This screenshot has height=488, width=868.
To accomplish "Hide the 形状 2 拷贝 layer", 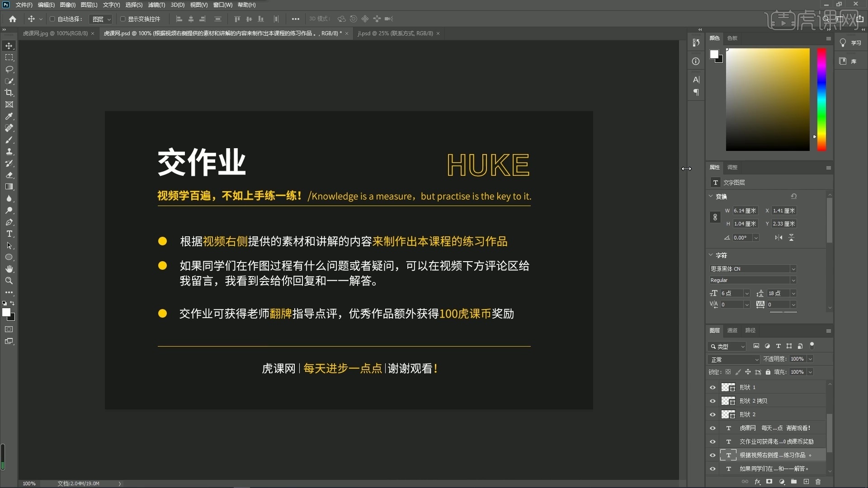I will [713, 401].
